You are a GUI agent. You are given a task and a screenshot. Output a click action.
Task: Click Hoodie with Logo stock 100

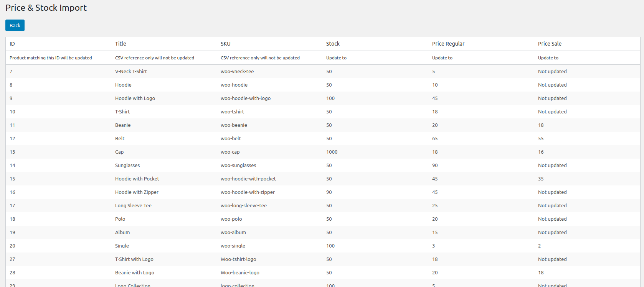coord(330,98)
